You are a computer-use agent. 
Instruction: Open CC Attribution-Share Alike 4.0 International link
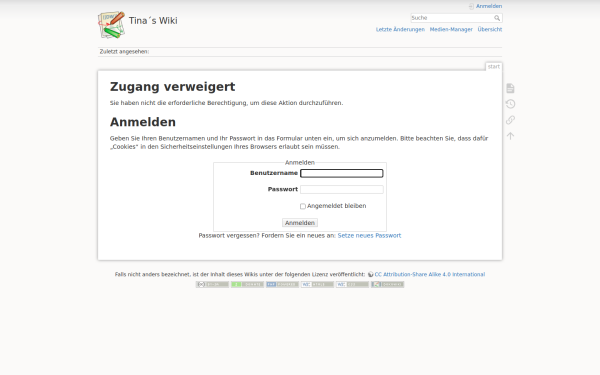430,274
